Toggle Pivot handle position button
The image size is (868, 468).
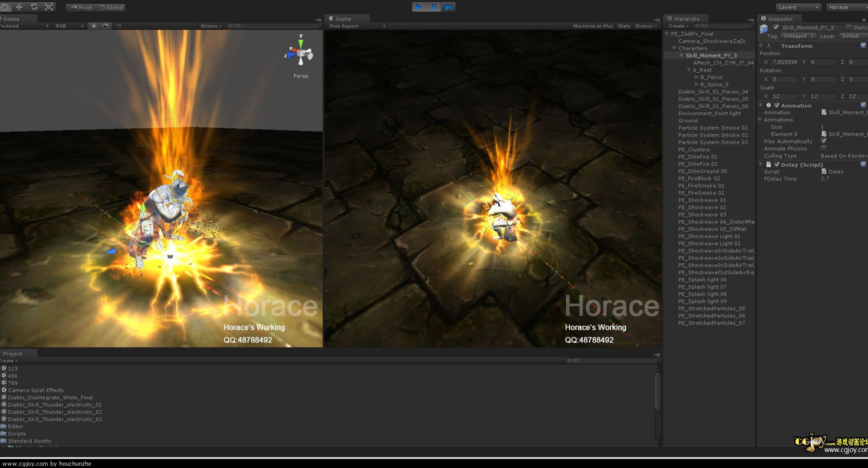tap(81, 8)
